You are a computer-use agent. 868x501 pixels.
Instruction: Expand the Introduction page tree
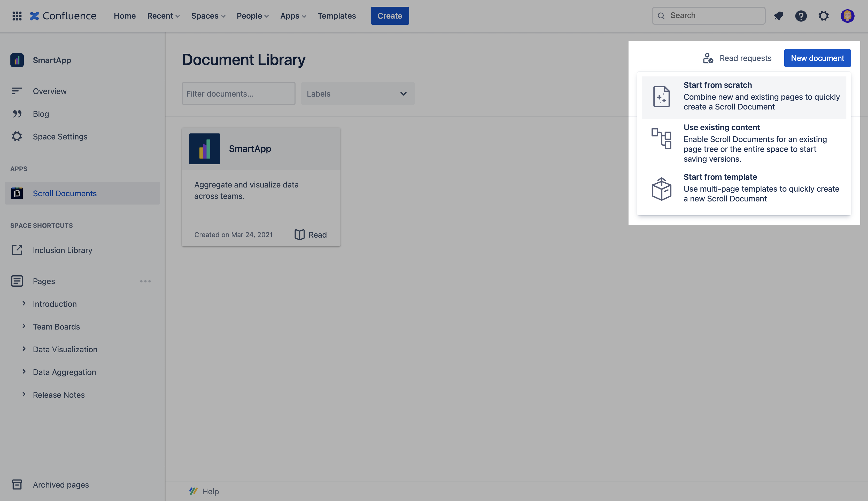pos(24,303)
